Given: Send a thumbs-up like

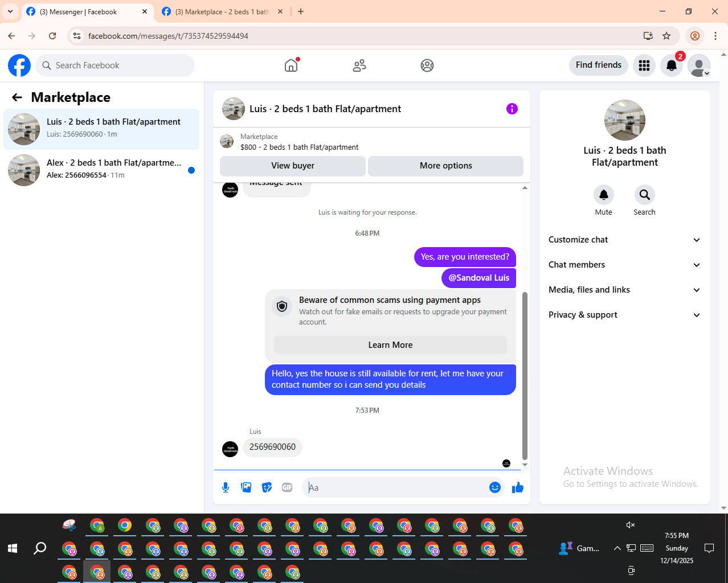Looking at the screenshot, I should click(518, 487).
